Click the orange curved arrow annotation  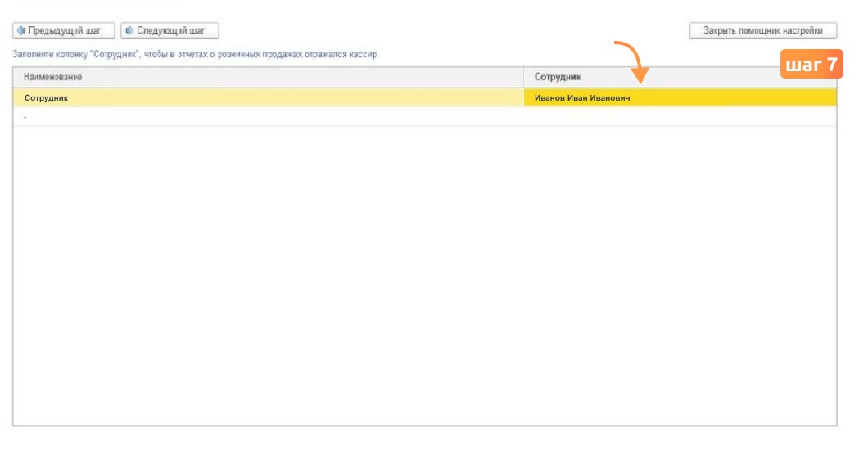click(x=633, y=61)
